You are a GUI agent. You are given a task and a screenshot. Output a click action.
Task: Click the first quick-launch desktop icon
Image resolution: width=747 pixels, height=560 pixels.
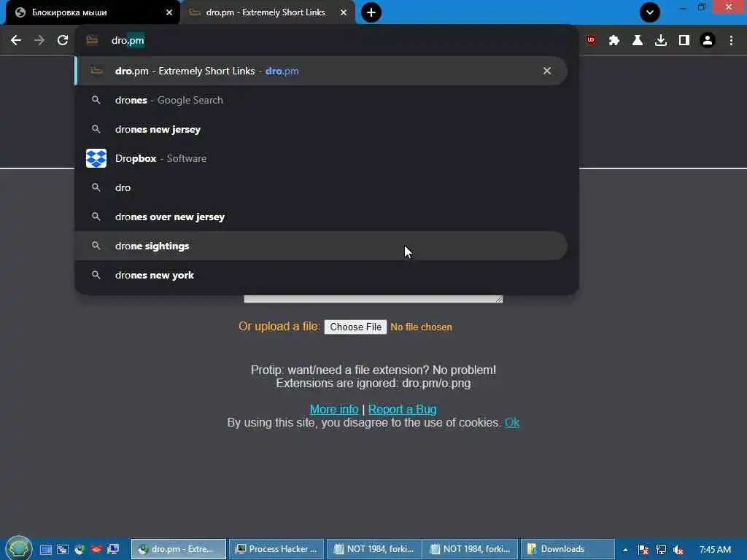coord(46,550)
